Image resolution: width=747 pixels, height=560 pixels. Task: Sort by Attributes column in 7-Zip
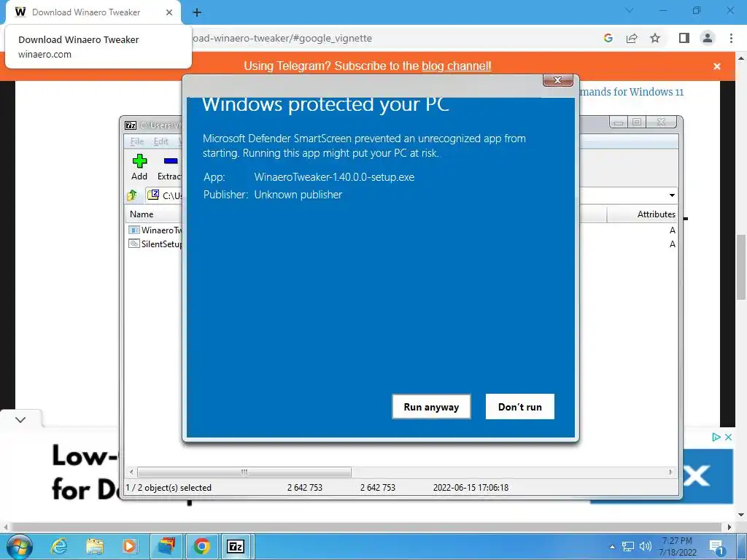click(x=642, y=214)
